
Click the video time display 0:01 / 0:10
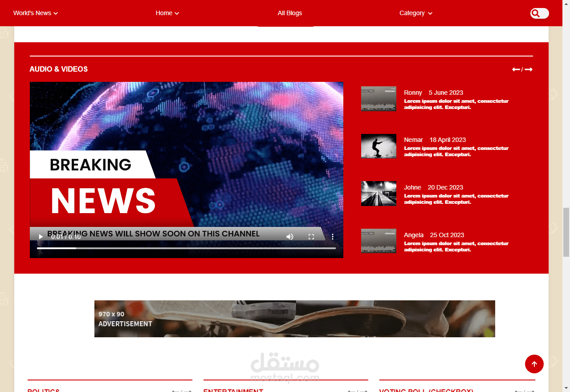coord(66,237)
